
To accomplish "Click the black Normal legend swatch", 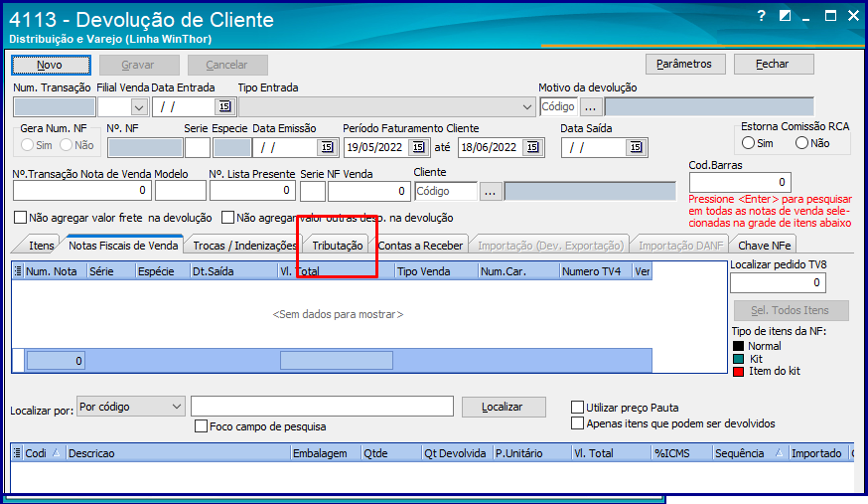I will [738, 346].
